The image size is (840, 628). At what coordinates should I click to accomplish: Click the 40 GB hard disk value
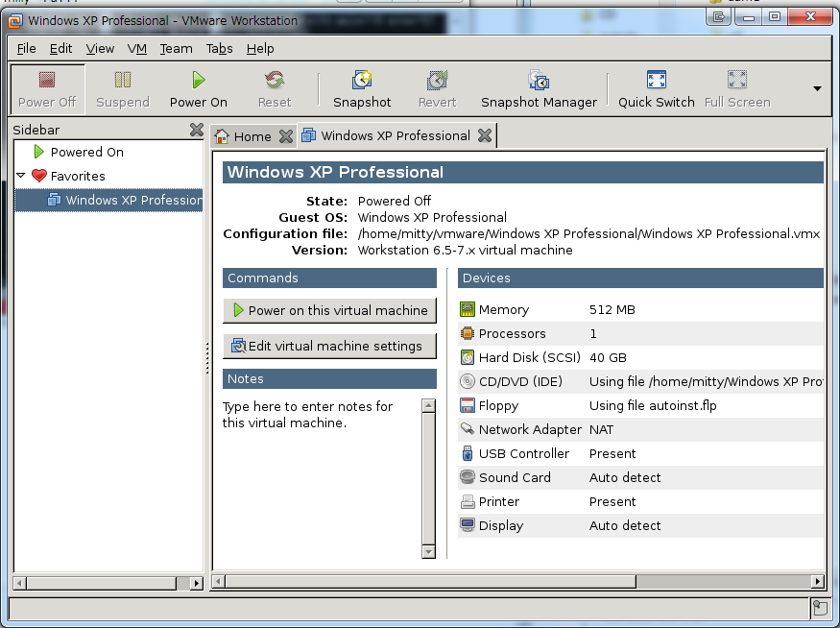tap(608, 358)
